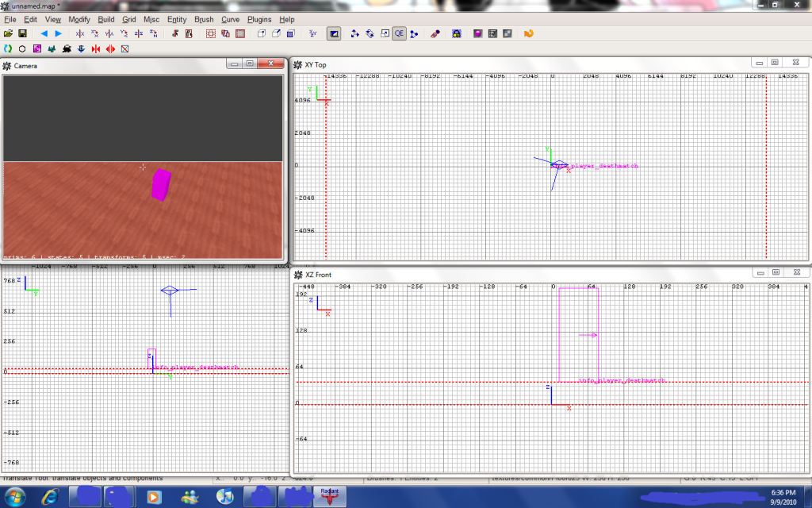The width and height of the screenshot is (812, 508).
Task: Open the Plugins menu
Action: coord(259,19)
